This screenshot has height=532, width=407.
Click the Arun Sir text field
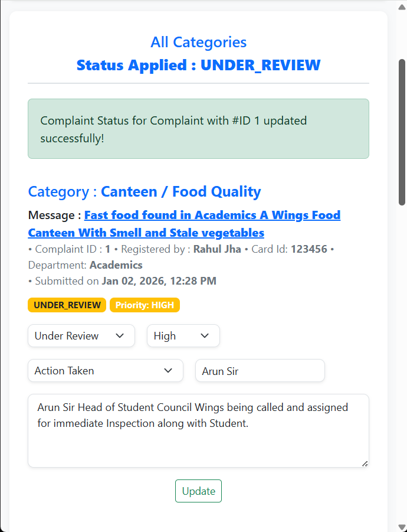click(260, 371)
